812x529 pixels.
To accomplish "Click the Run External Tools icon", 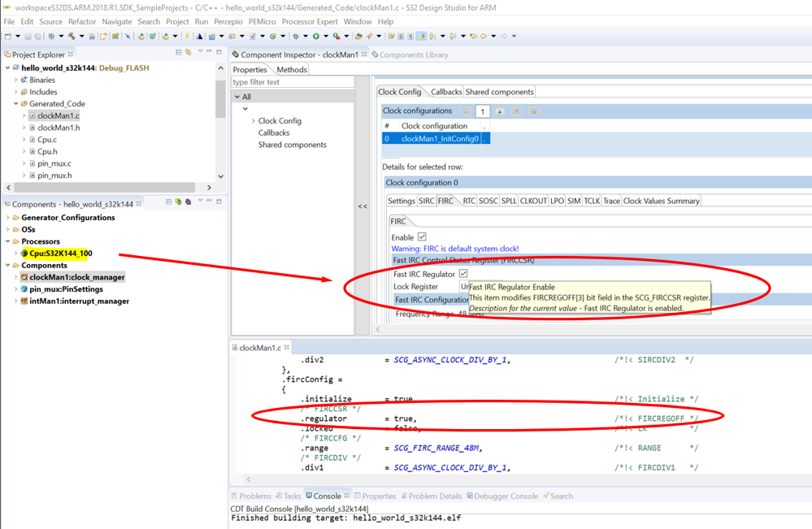I will (337, 37).
